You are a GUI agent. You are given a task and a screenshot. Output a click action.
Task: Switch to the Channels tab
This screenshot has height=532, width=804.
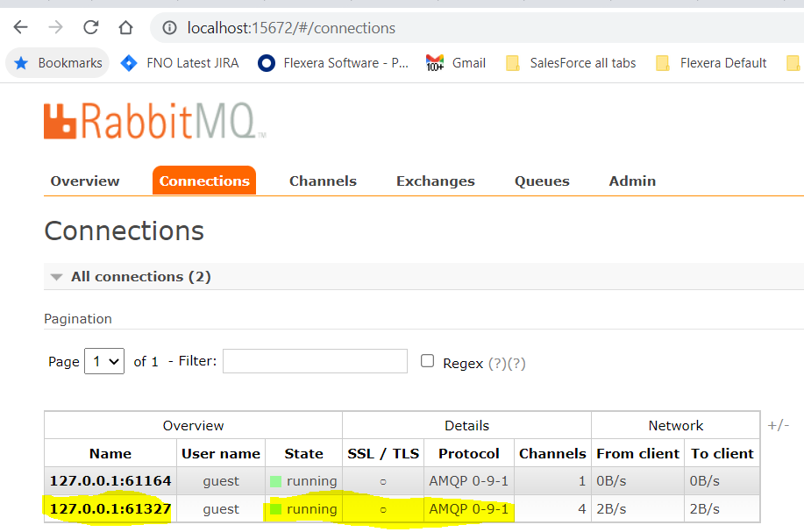323,181
